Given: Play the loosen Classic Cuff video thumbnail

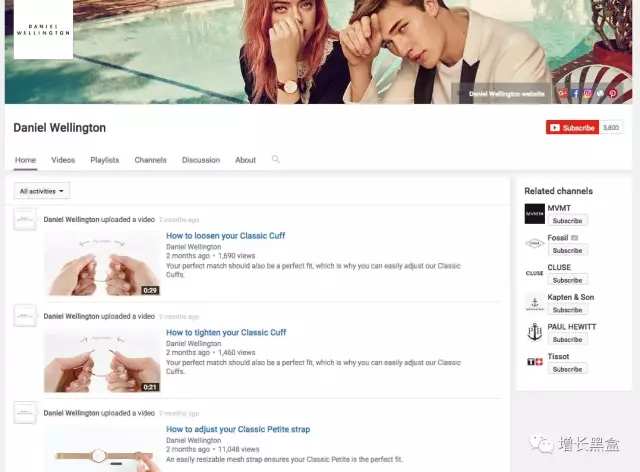Looking at the screenshot, I should [x=102, y=263].
